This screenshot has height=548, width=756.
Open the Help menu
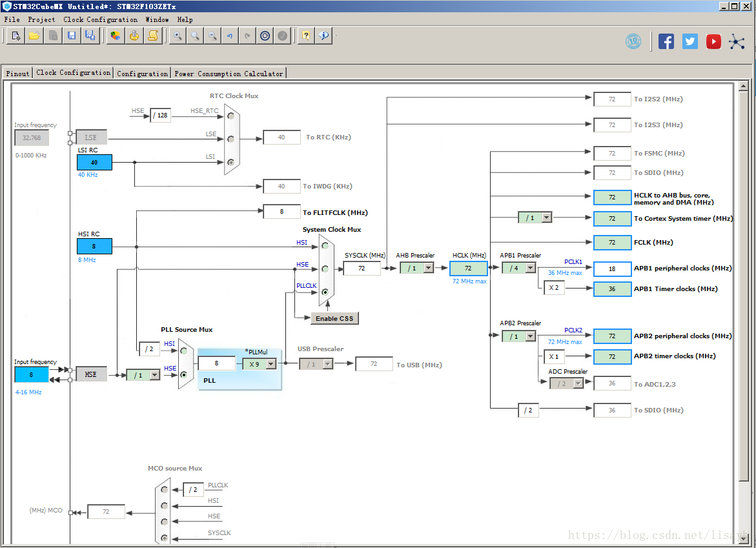click(185, 20)
